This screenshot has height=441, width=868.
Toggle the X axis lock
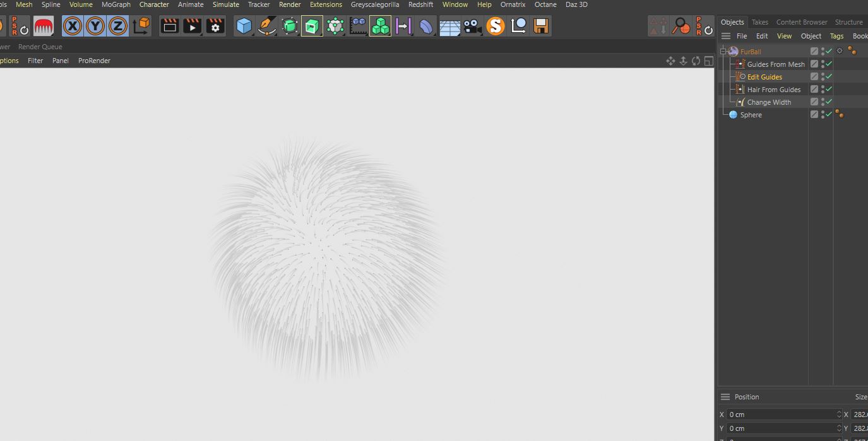coord(73,26)
